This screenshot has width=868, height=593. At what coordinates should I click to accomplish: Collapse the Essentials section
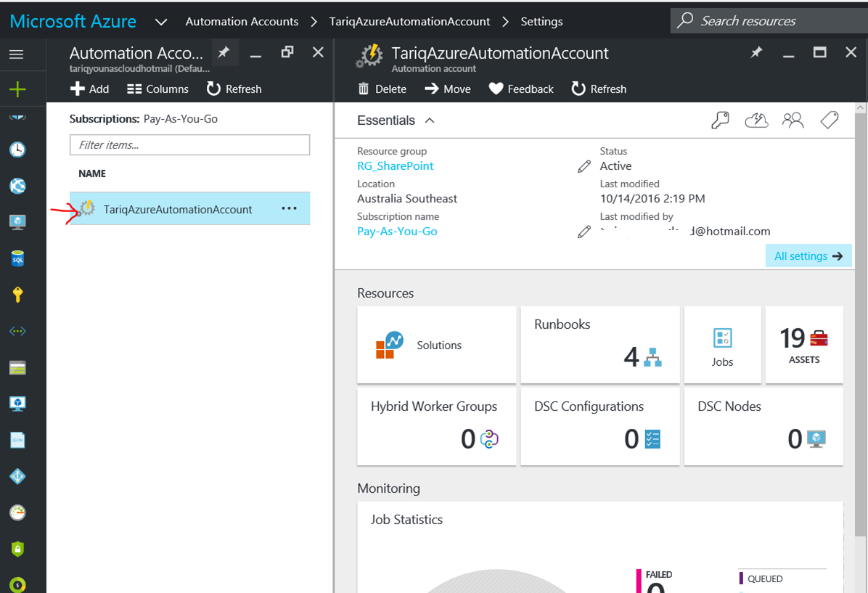(430, 120)
